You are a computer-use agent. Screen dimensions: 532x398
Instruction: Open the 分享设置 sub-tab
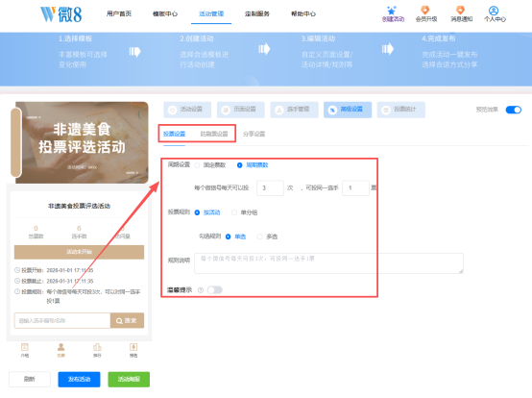tap(254, 134)
